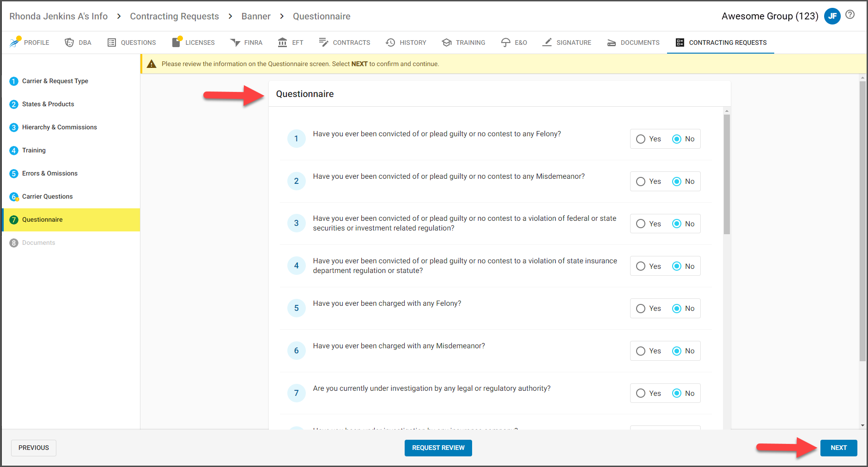Open the Banner breadcrumb link
The height and width of the screenshot is (467, 868).
(256, 16)
